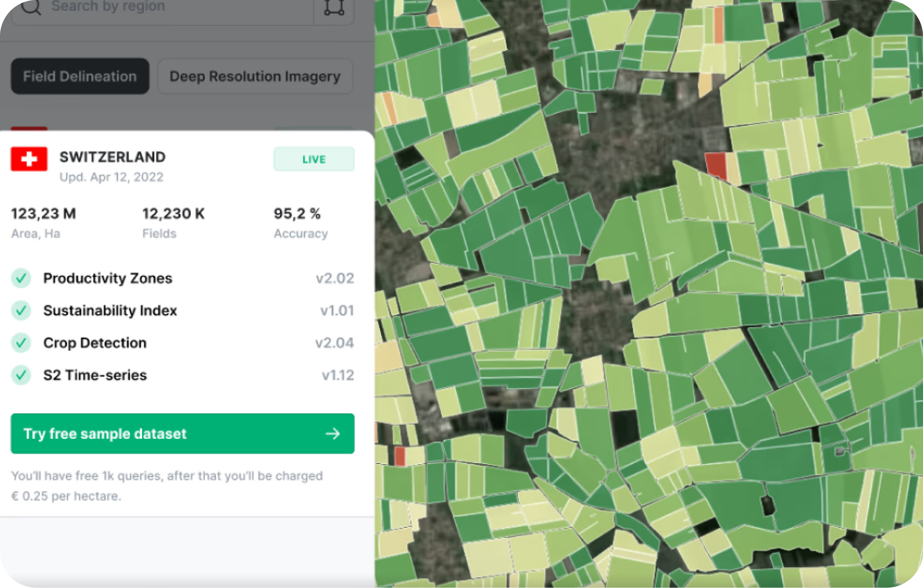
Task: Click the SWITZERLAND country title
Action: pyautogui.click(x=112, y=157)
